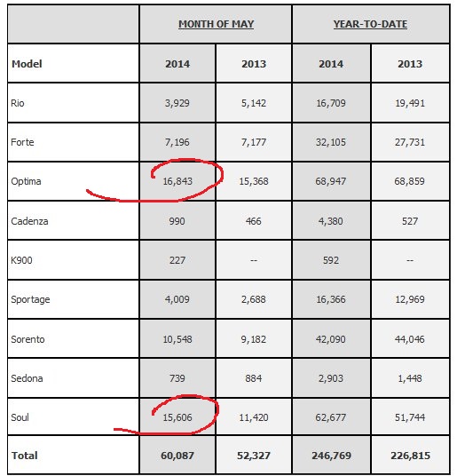Click Forte year-to-date 2013 value 27,731
This screenshot has height=476, width=457.
410,142
